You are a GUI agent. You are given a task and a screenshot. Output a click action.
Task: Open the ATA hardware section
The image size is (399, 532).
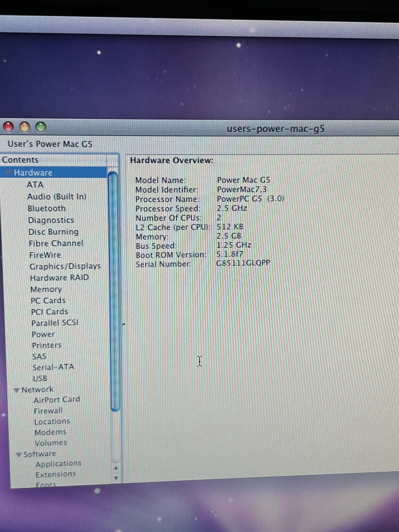35,185
